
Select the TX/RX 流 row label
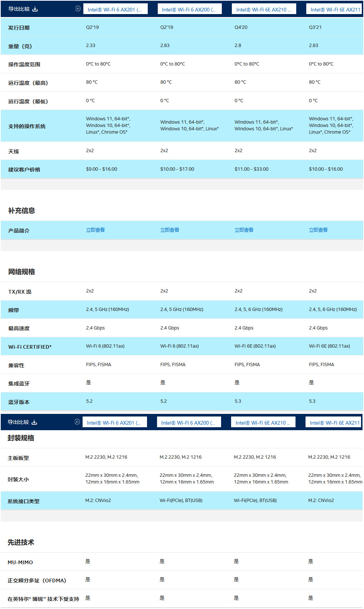[x=20, y=292]
